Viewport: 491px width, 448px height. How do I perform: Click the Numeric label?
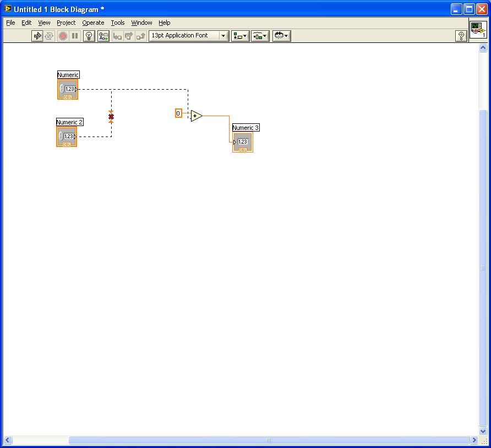[x=68, y=75]
